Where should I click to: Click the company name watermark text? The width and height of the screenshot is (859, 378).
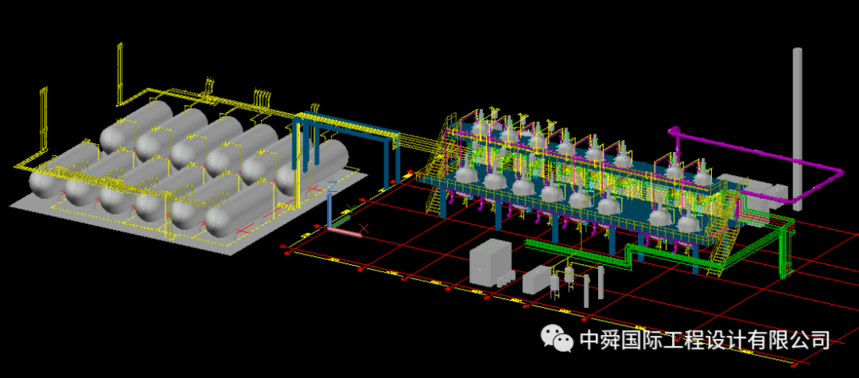point(704,341)
